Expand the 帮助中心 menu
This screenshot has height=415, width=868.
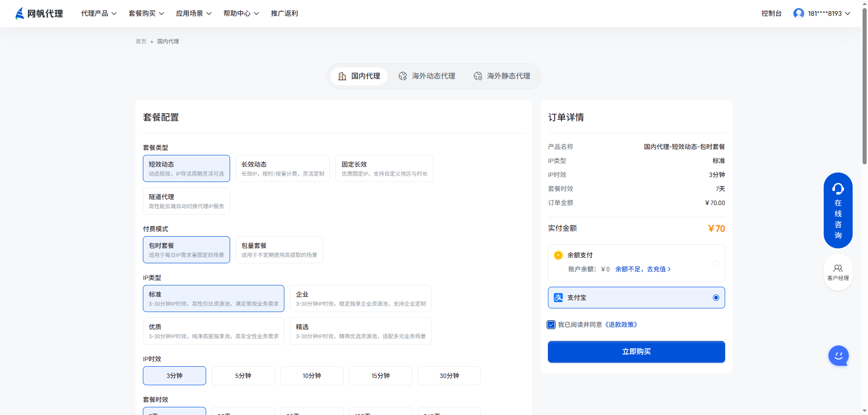241,14
